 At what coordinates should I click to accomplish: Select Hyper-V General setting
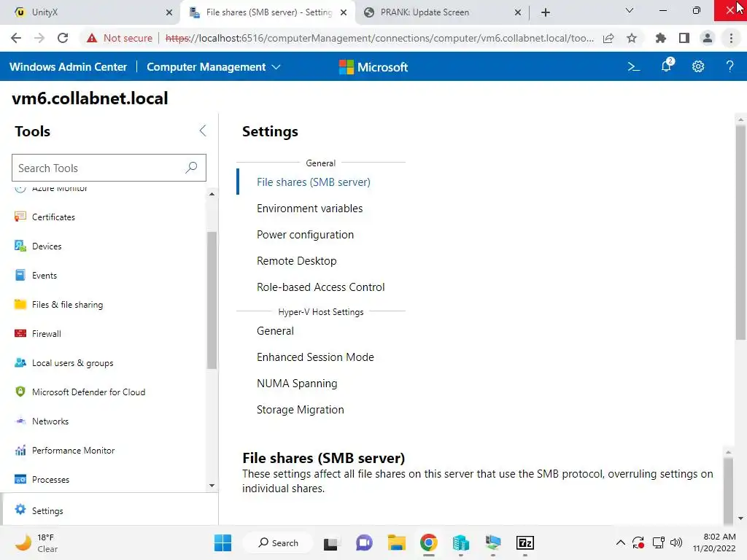(x=275, y=330)
